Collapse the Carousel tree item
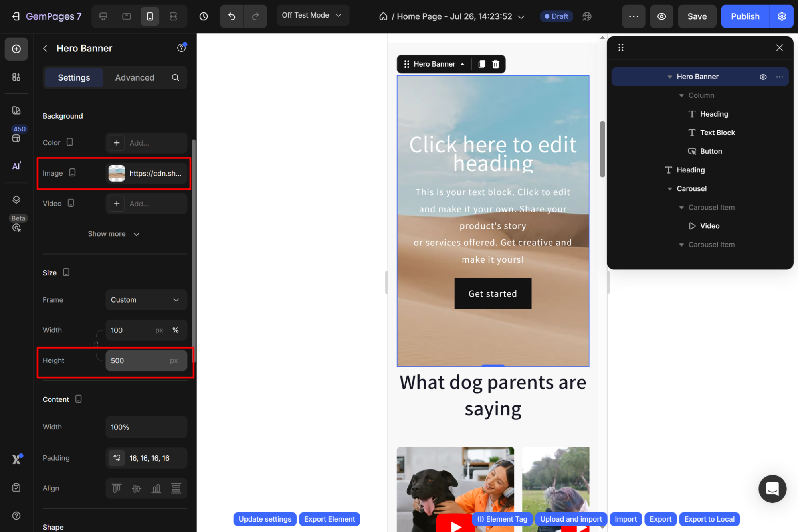The image size is (798, 532). pyautogui.click(x=670, y=189)
